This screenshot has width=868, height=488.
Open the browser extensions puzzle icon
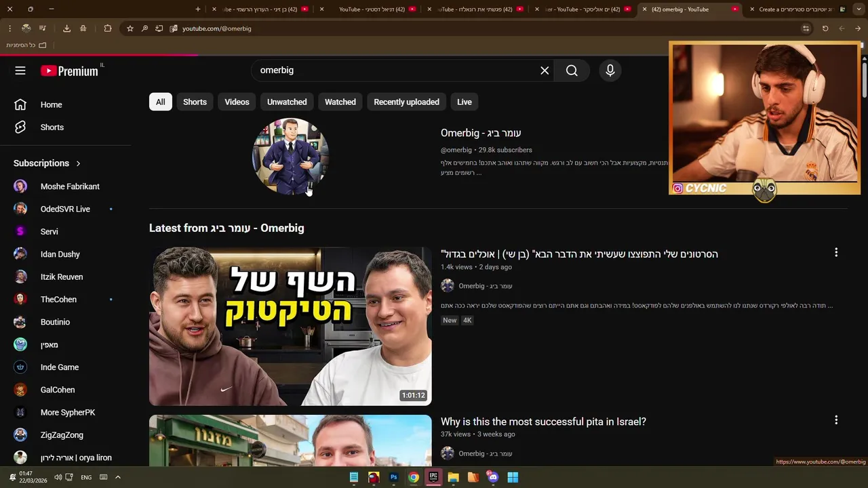108,28
